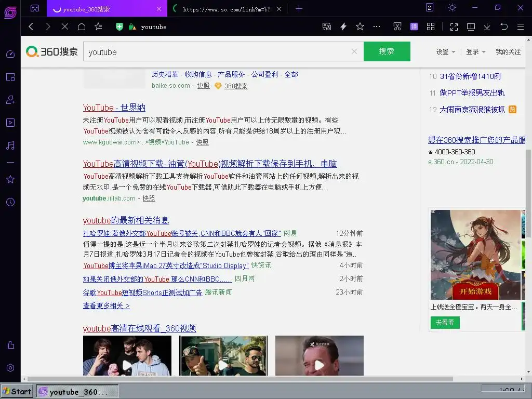Viewport: 532px width, 399px height.
Task: Click 查看更多相关 link
Action: [x=106, y=305]
